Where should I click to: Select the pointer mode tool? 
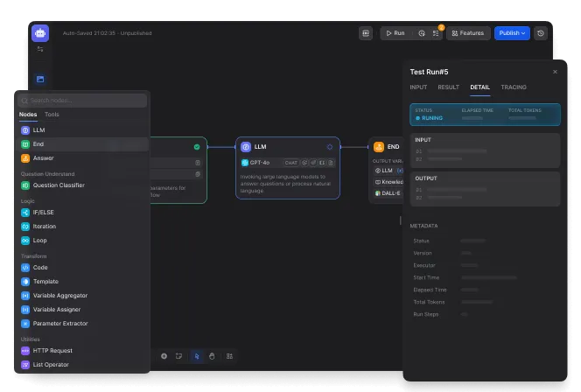tap(196, 356)
